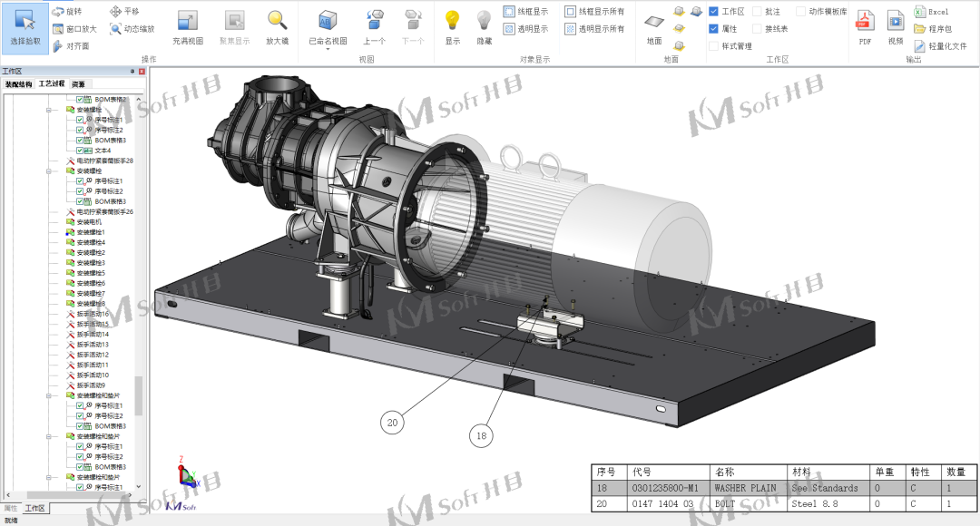980x526 pixels.
Task: Close the 工作区 panel
Action: 142,72
